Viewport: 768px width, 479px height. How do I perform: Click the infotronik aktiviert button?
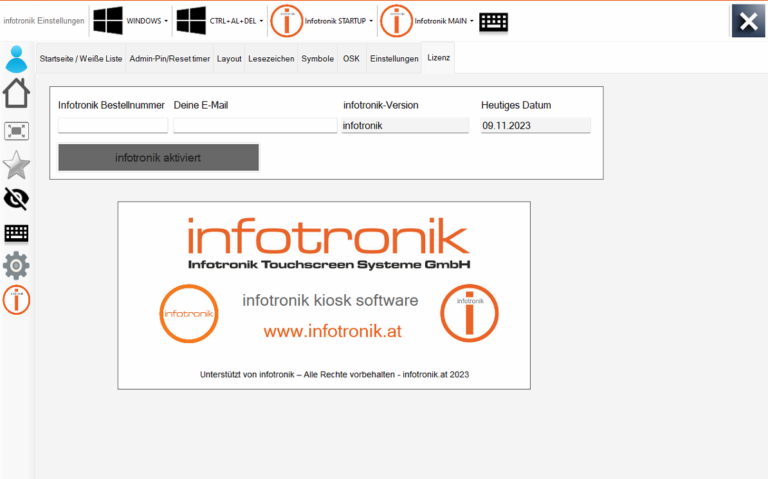coord(158,158)
